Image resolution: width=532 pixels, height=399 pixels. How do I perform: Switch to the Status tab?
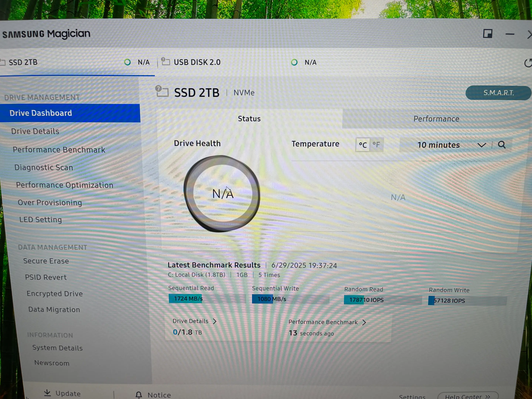[x=249, y=119]
